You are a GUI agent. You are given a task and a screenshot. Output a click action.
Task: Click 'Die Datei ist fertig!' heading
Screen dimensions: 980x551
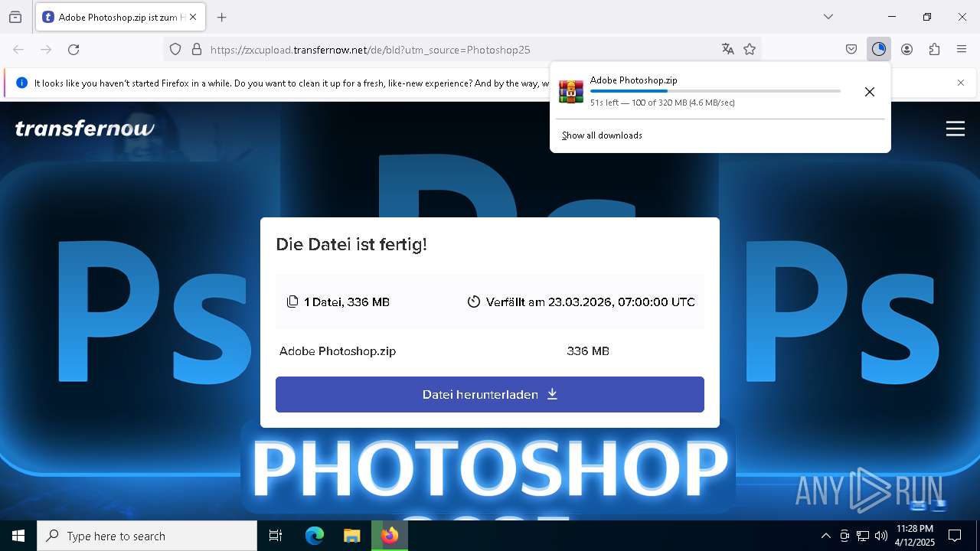[351, 245]
